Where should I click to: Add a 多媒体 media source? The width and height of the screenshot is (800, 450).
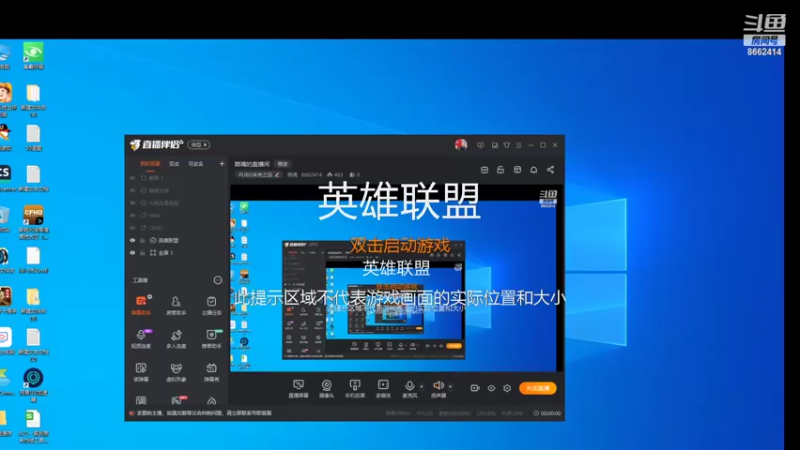[x=383, y=388]
